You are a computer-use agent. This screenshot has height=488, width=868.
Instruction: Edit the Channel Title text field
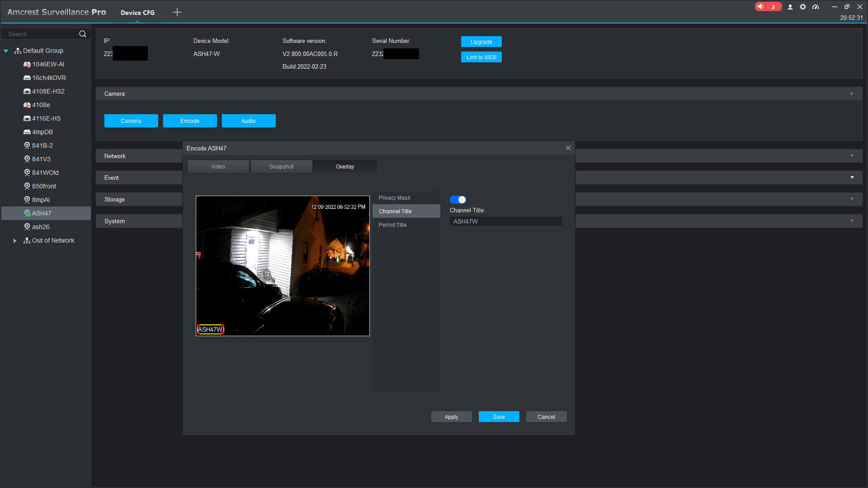pos(505,221)
